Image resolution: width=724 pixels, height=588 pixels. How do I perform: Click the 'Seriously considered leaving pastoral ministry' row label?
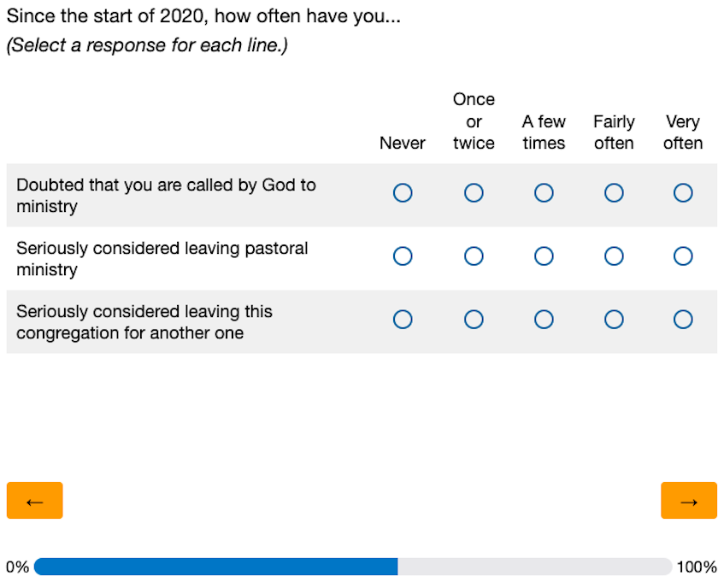click(x=162, y=259)
